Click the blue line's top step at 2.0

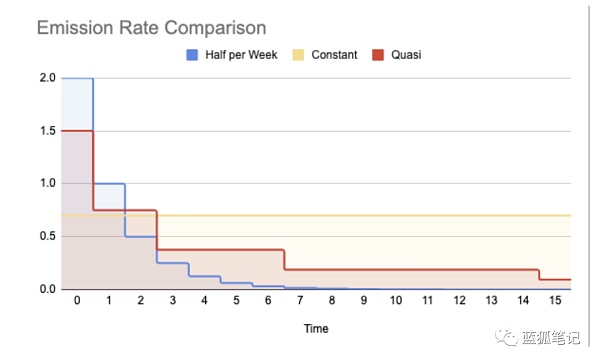pos(77,78)
